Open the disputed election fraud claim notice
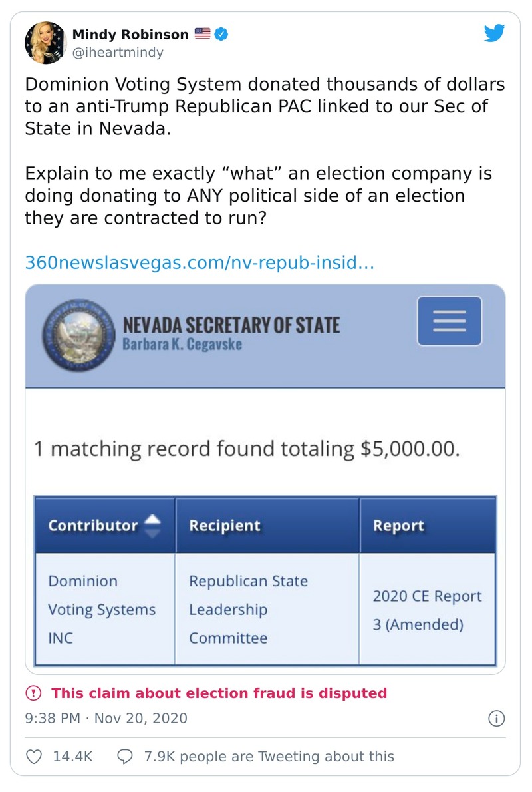 tap(219, 693)
